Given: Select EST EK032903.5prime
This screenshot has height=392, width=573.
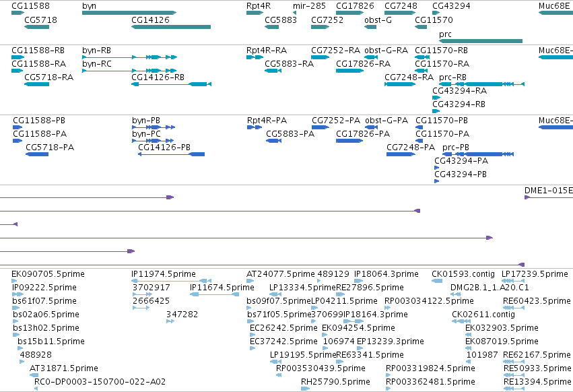Looking at the screenshot, I should (468, 335).
